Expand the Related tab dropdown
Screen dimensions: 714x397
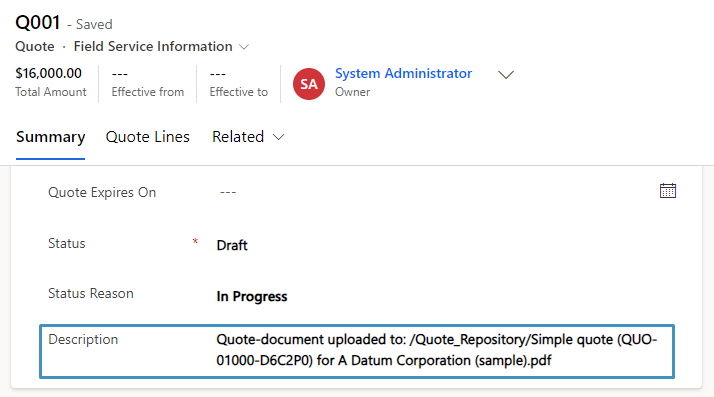pyautogui.click(x=248, y=137)
